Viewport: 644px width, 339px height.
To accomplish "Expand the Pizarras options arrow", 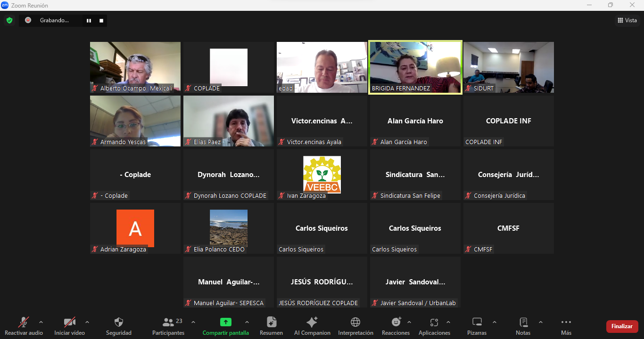I will 495,322.
